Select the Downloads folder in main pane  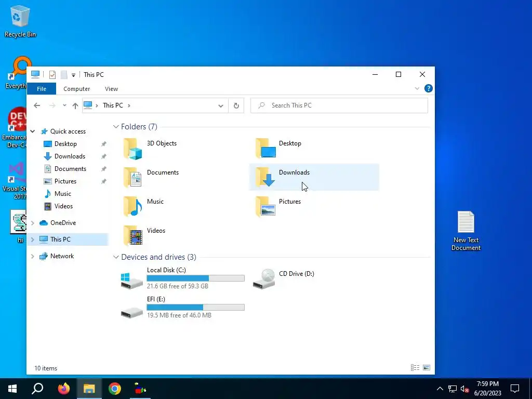[x=314, y=177]
